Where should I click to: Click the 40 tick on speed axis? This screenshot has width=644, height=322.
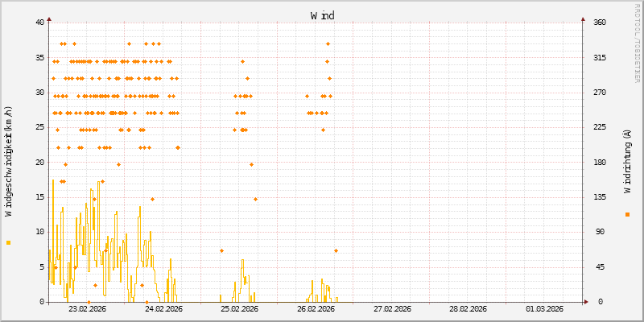click(39, 23)
